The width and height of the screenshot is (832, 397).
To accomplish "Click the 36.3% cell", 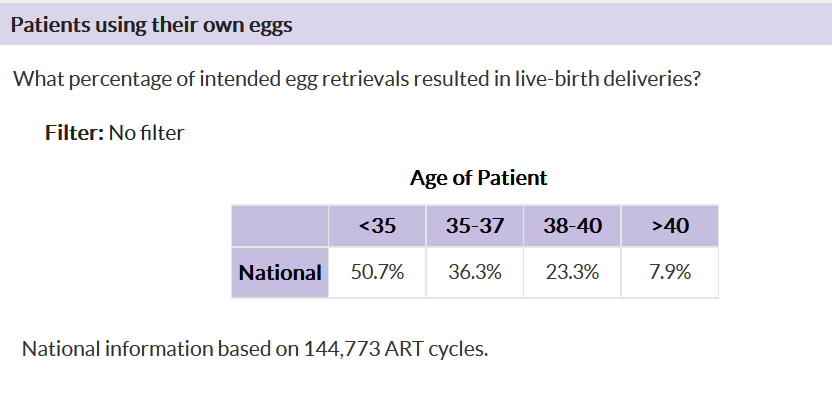I will [x=475, y=273].
